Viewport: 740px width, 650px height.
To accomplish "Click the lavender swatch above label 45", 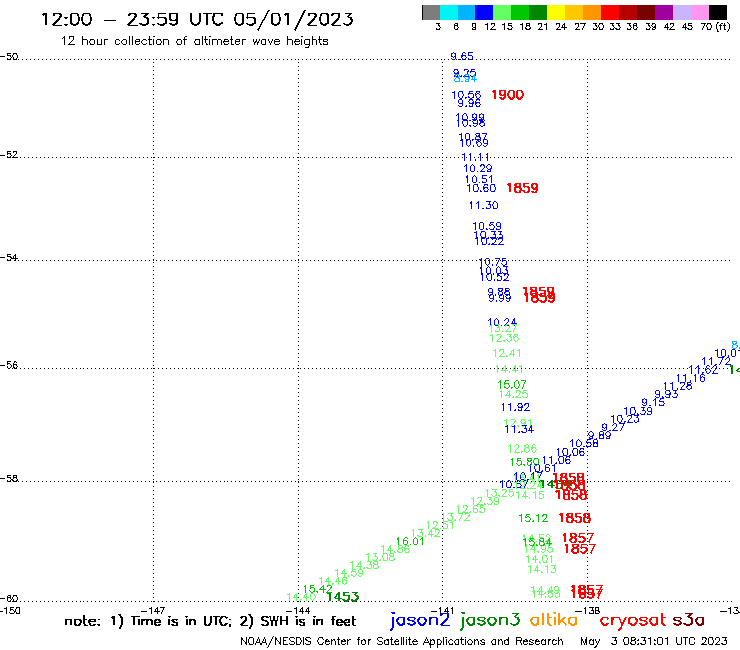I will tap(682, 12).
